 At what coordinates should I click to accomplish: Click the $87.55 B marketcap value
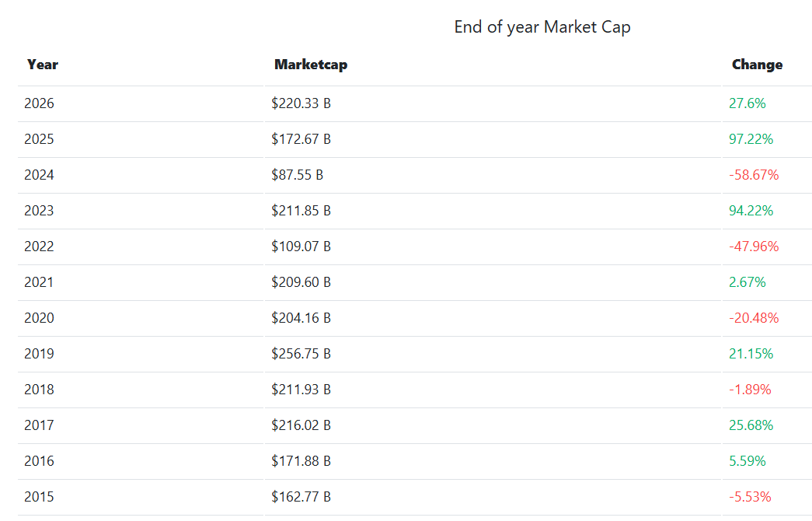pos(298,175)
